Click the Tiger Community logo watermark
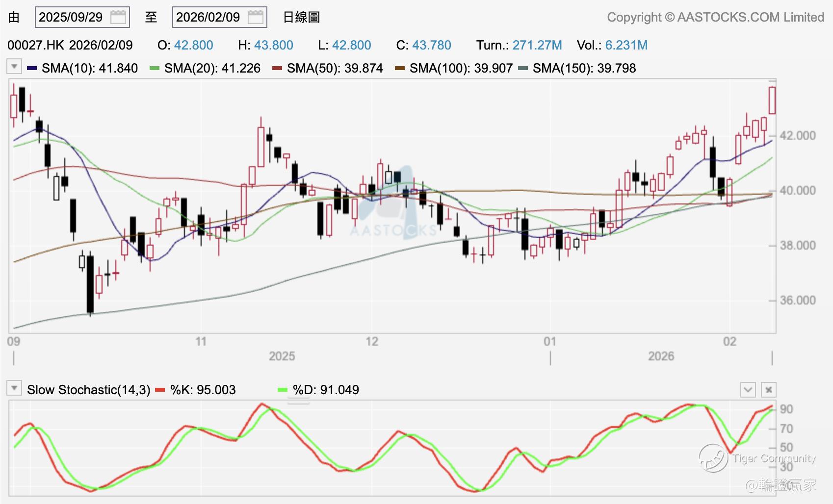Screen dimensions: 833x504 tap(713, 458)
